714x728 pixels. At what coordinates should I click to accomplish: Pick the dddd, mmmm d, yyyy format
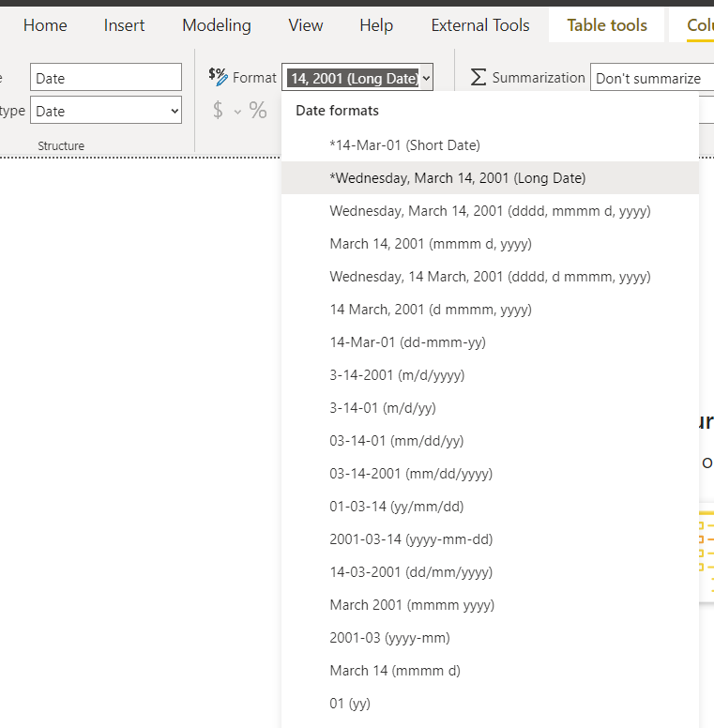click(x=491, y=211)
